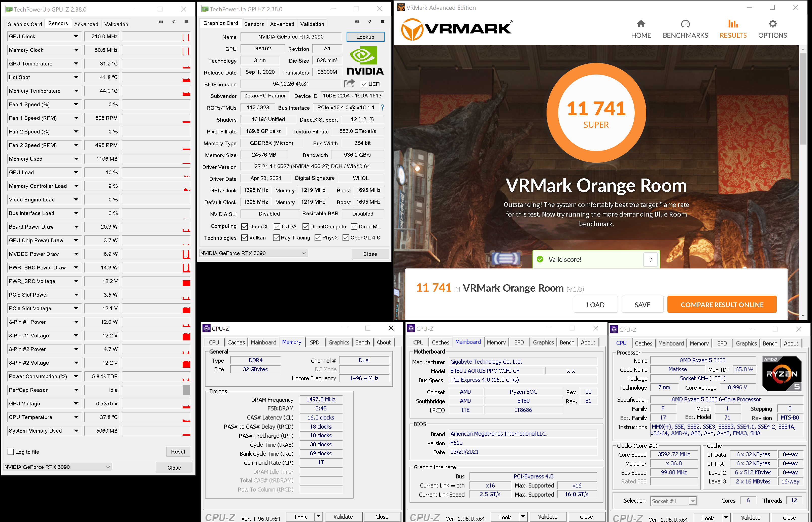The height and width of the screenshot is (522, 812).
Task: Click the BIOS export share icon
Action: pyautogui.click(x=349, y=83)
